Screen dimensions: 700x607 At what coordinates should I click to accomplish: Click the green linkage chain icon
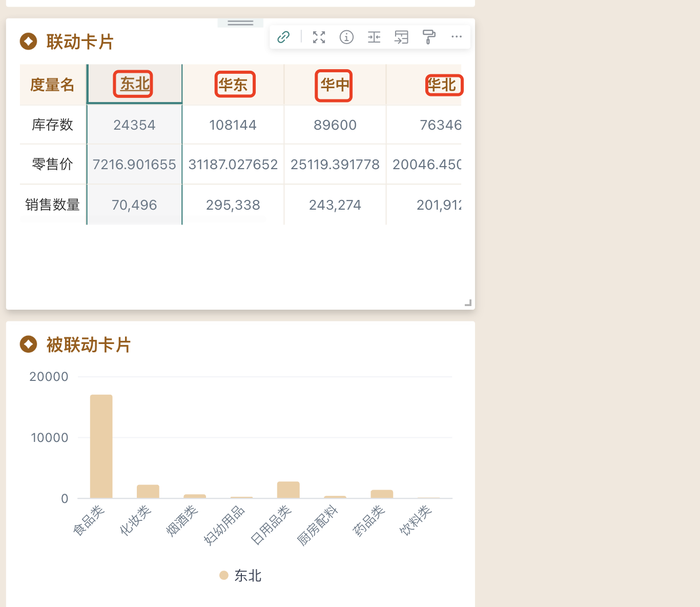coord(283,37)
